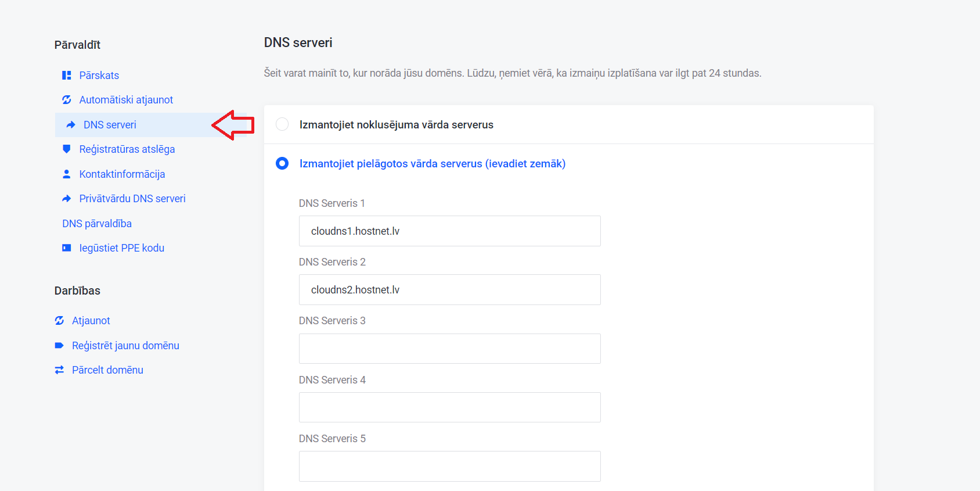980x491 pixels.
Task: Click the DNS Serveris 1 input field
Action: (449, 231)
